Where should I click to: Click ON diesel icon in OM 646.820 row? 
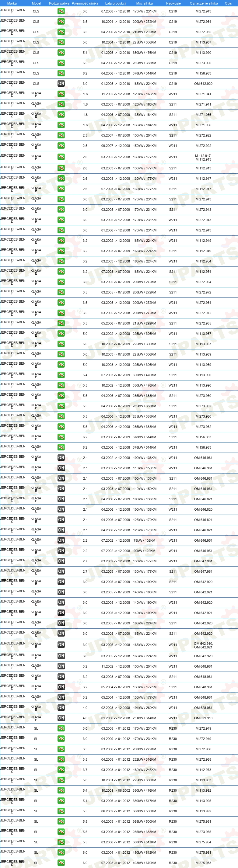[61, 509]
